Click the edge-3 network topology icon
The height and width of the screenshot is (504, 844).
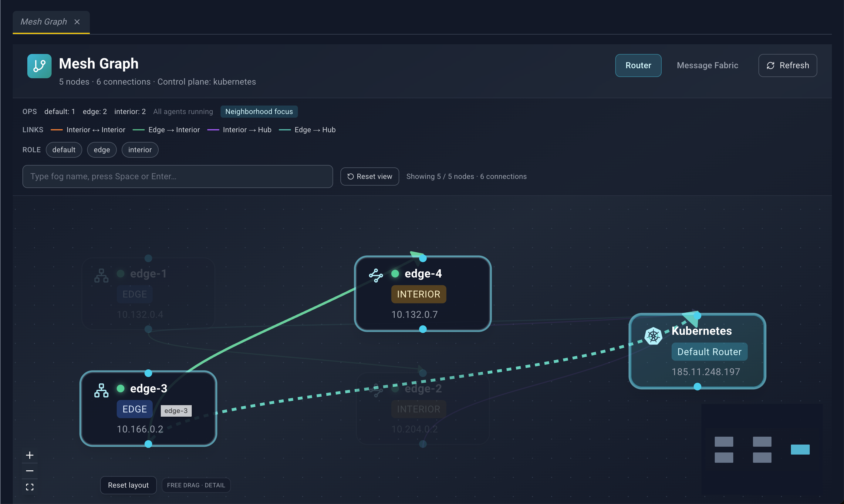pyautogui.click(x=101, y=390)
